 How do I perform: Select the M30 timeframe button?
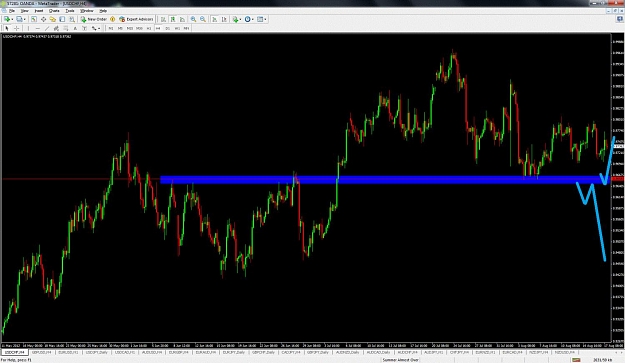[139, 28]
